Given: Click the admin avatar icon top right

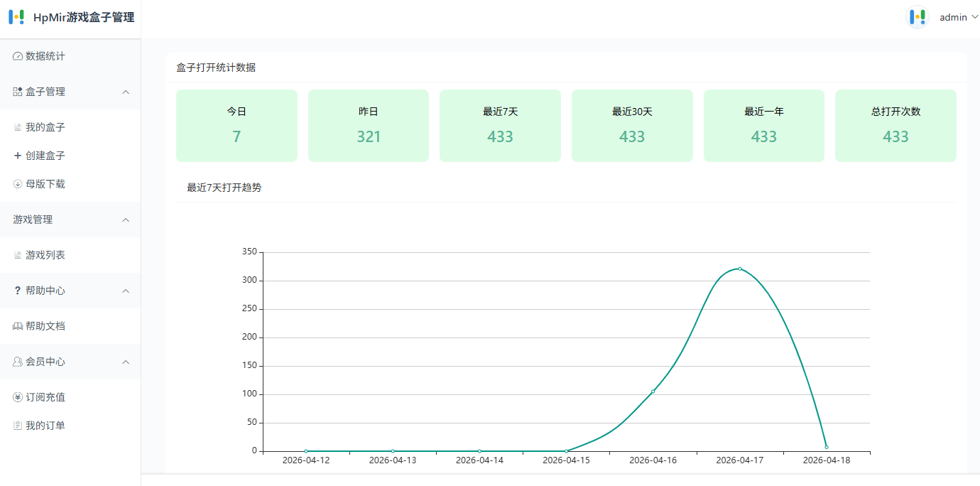Looking at the screenshot, I should click(x=918, y=16).
